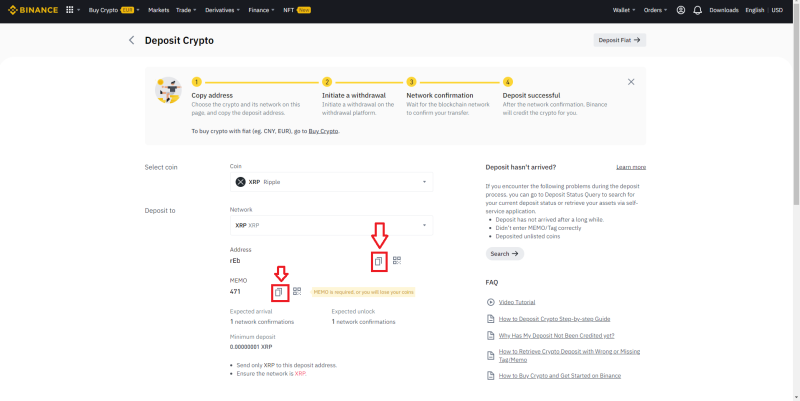The image size is (800, 401).
Task: Click the address text rEb
Action: coord(235,261)
